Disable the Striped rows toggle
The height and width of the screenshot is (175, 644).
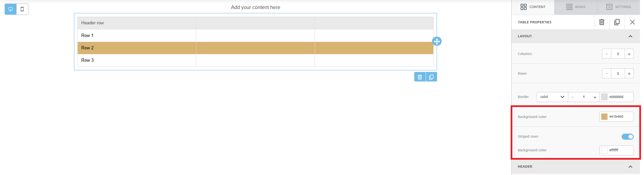(x=627, y=137)
